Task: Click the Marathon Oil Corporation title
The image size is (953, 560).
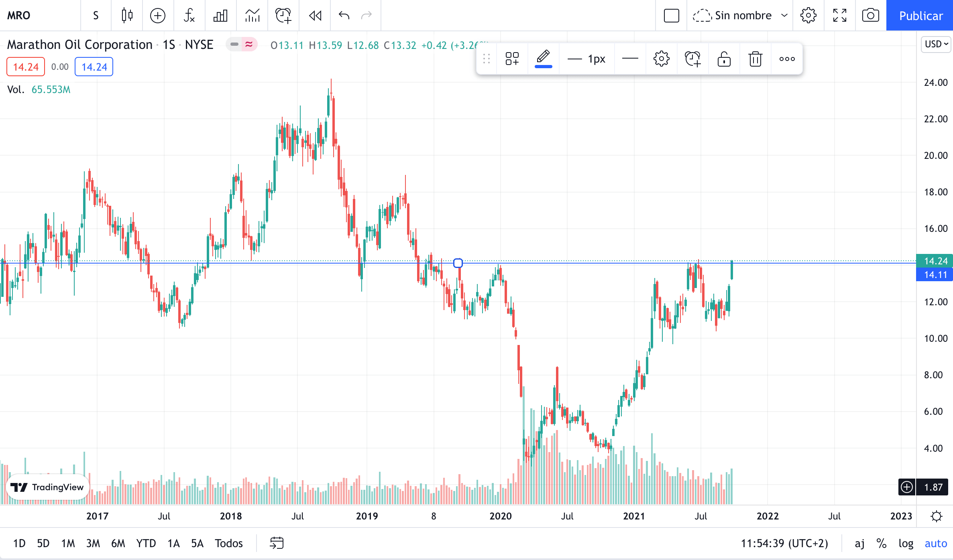Action: (79, 45)
